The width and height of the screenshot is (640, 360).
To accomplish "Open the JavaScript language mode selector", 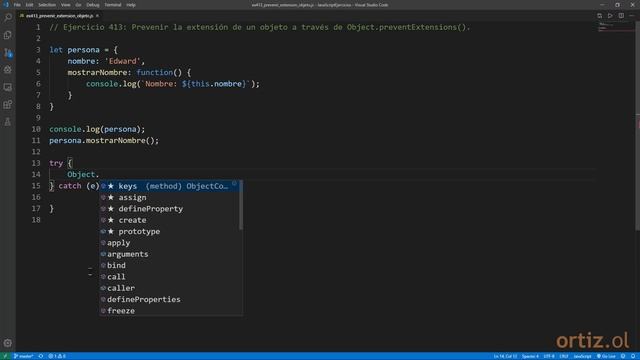I will [x=582, y=356].
